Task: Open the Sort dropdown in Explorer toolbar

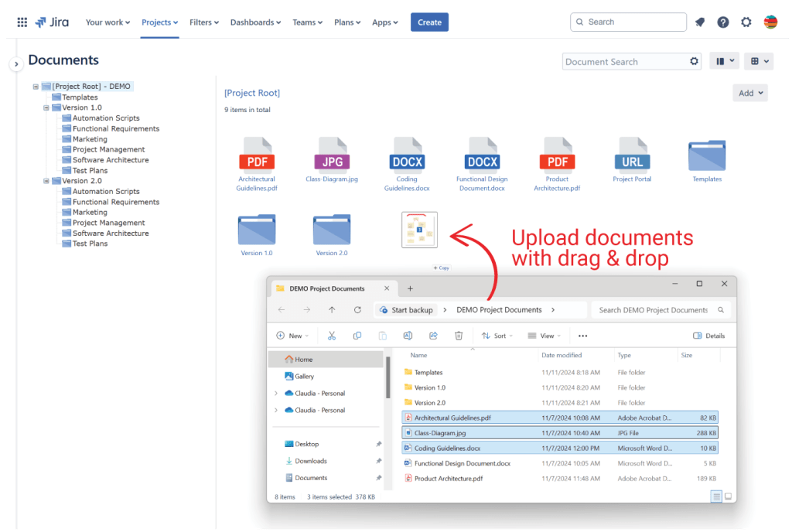Action: tap(497, 336)
